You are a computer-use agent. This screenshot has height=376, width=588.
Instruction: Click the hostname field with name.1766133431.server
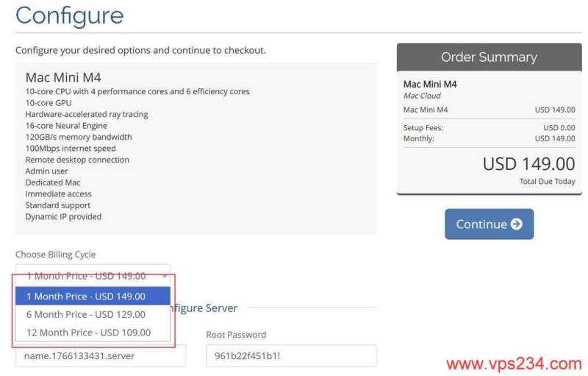pyautogui.click(x=101, y=356)
